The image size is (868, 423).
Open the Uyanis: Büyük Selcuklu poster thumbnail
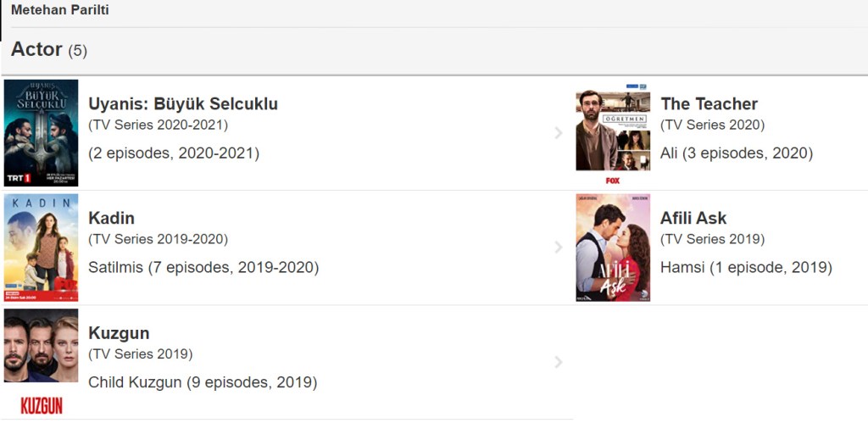pos(41,133)
